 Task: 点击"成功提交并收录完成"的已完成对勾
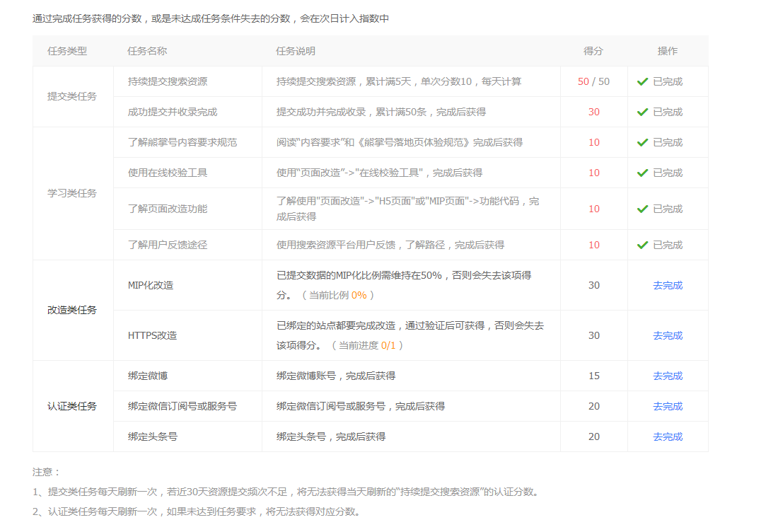point(642,112)
